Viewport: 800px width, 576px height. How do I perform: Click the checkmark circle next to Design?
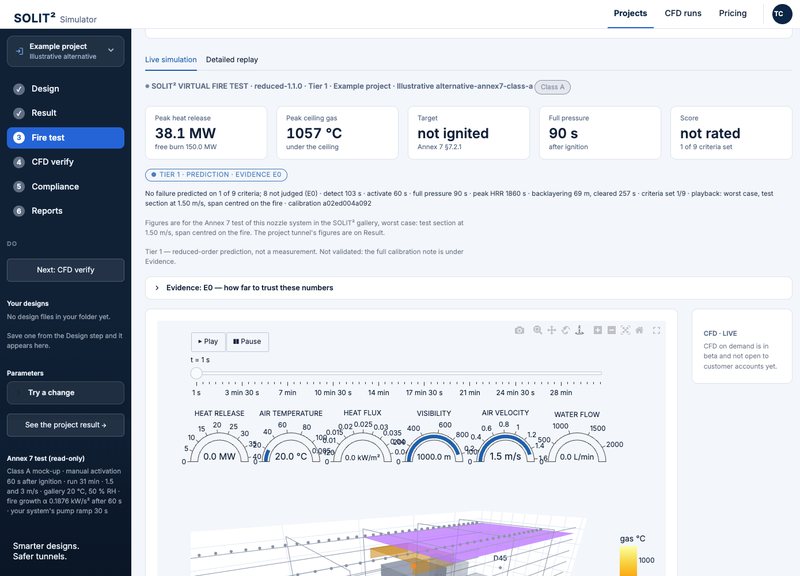[x=19, y=89]
